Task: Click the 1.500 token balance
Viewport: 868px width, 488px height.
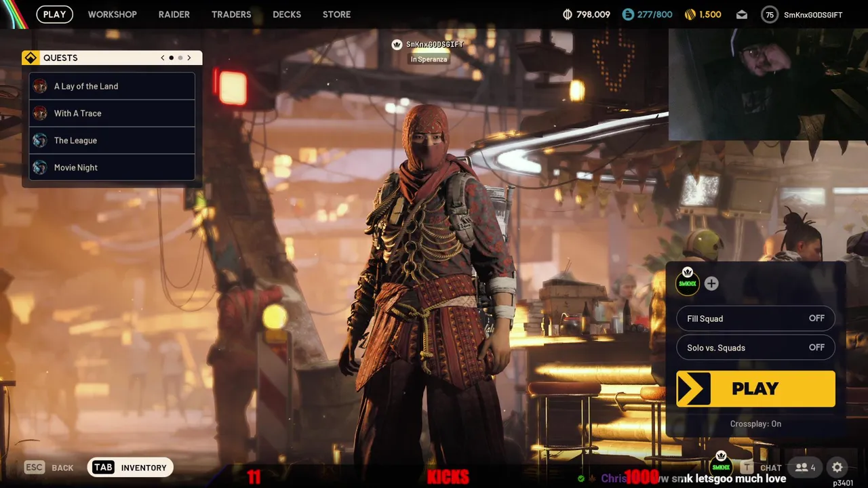Action: click(710, 14)
